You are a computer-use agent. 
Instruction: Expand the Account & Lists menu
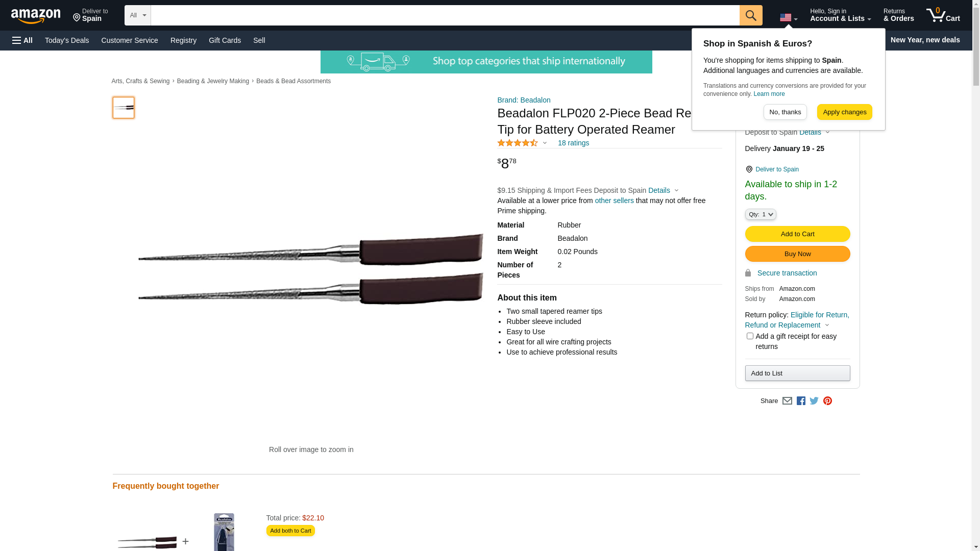pos(840,15)
